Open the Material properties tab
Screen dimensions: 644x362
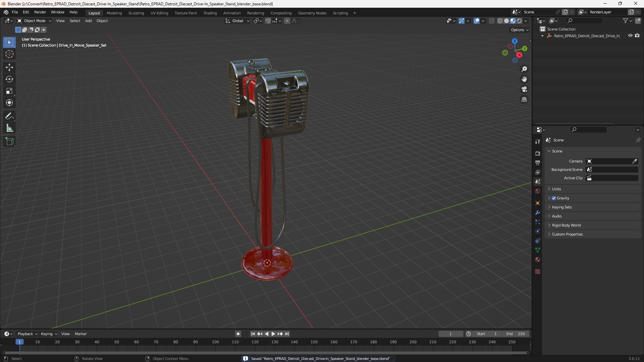pyautogui.click(x=538, y=259)
